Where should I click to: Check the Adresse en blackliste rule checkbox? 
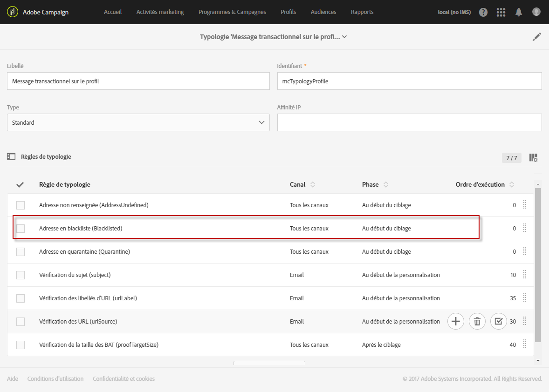click(x=21, y=229)
